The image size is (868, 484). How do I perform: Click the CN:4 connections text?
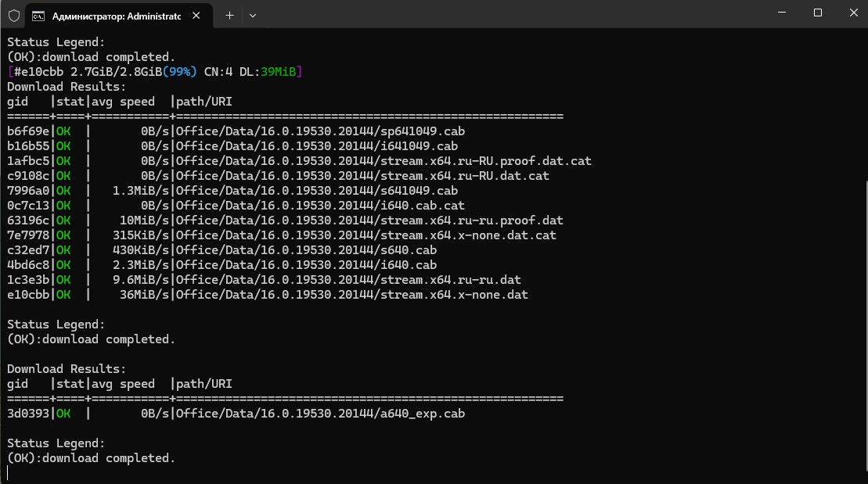[218, 72]
